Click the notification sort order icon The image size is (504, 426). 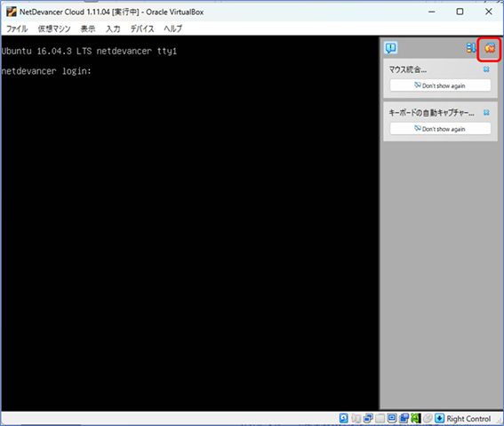[x=471, y=48]
